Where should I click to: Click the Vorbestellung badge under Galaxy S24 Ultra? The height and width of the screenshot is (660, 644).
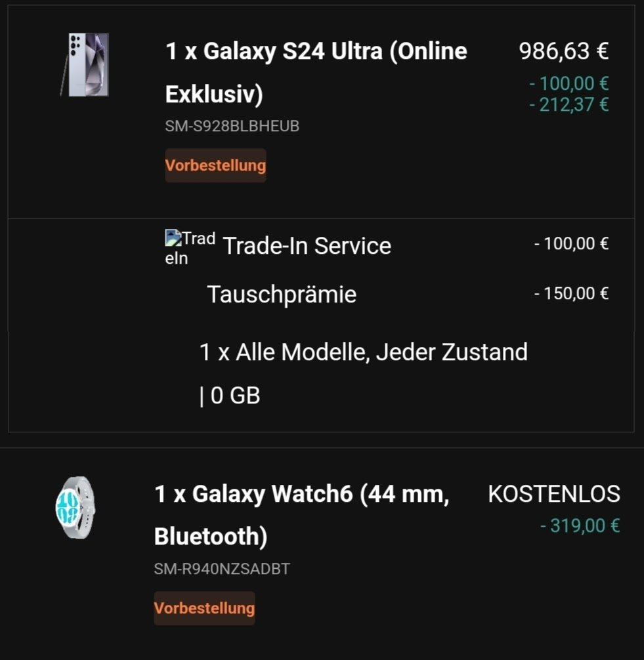[x=215, y=165]
